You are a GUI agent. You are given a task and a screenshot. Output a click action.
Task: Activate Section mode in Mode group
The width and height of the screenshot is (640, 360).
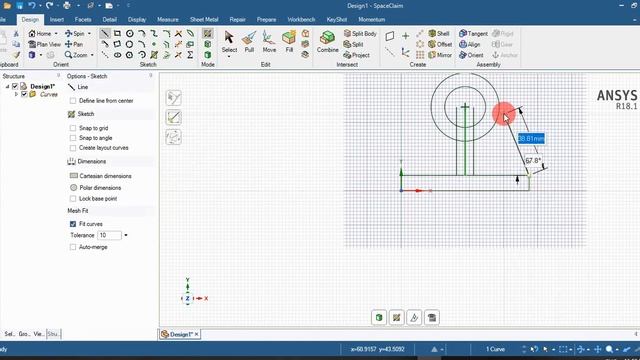(207, 44)
